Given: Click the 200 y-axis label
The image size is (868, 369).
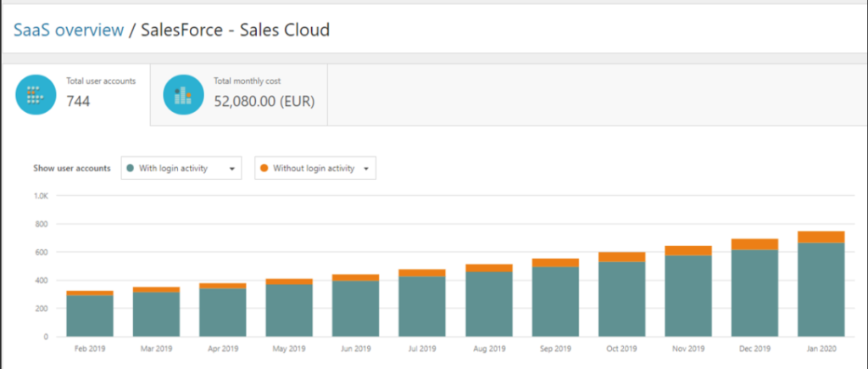Looking at the screenshot, I should 43,308.
